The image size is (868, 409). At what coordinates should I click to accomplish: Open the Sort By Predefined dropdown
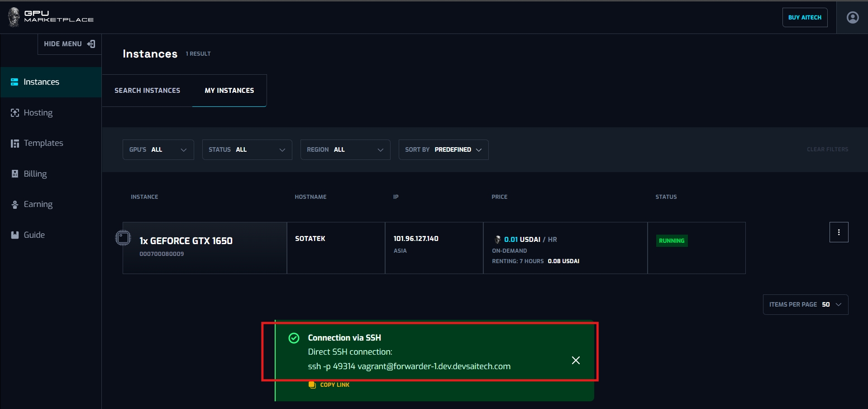(443, 150)
